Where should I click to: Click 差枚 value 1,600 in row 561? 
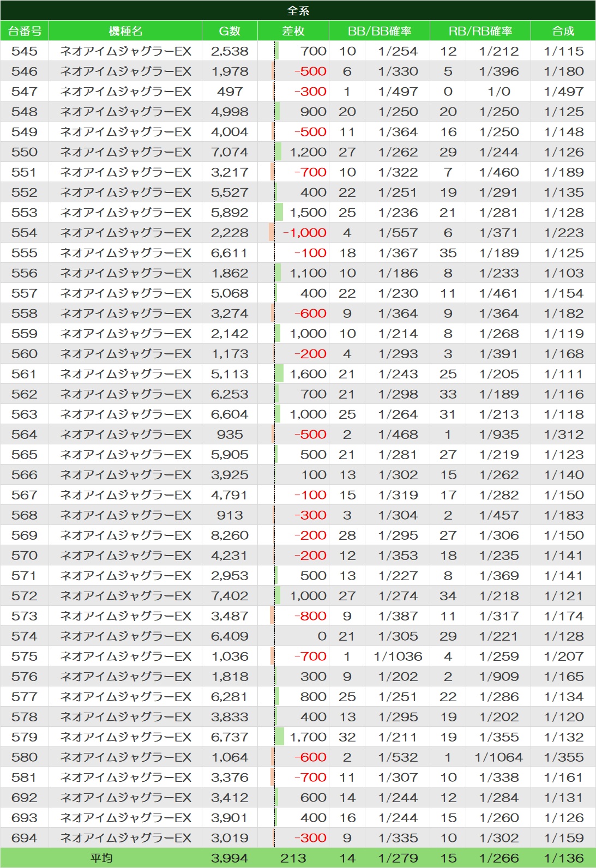click(308, 374)
